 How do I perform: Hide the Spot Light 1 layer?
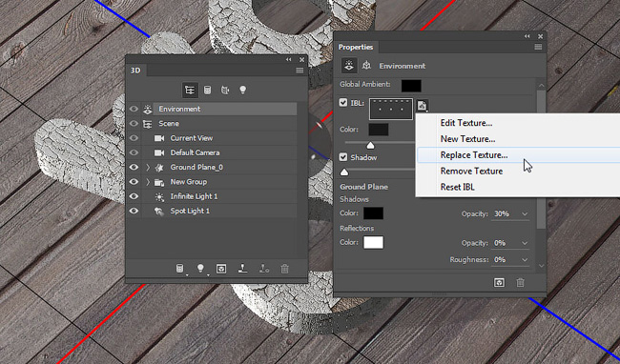pos(134,211)
